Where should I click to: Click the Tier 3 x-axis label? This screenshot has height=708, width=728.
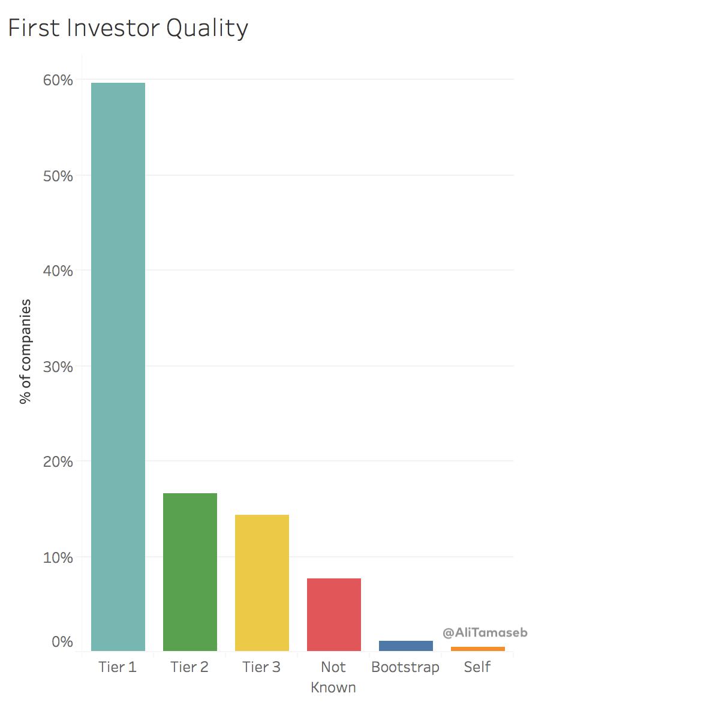261,667
